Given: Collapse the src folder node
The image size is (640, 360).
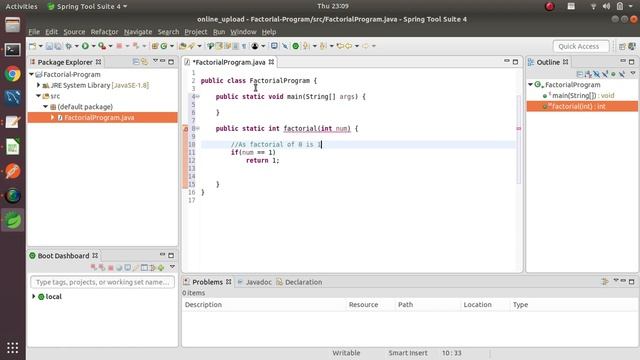Looking at the screenshot, I should (39, 96).
